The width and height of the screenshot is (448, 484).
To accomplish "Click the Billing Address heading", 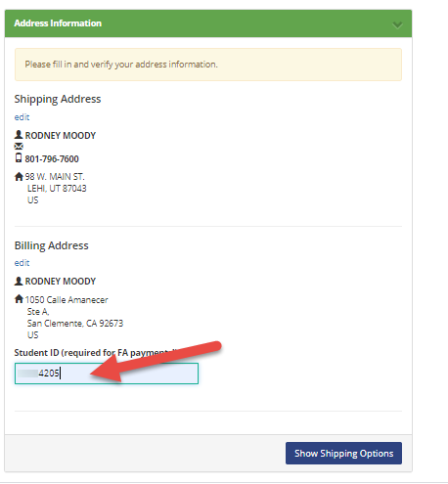I will 52,245.
